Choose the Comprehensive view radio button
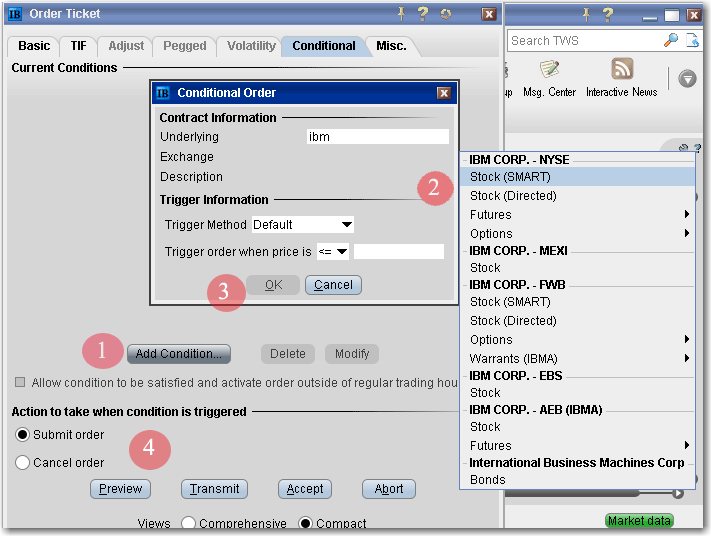This screenshot has width=711, height=536. 188,523
